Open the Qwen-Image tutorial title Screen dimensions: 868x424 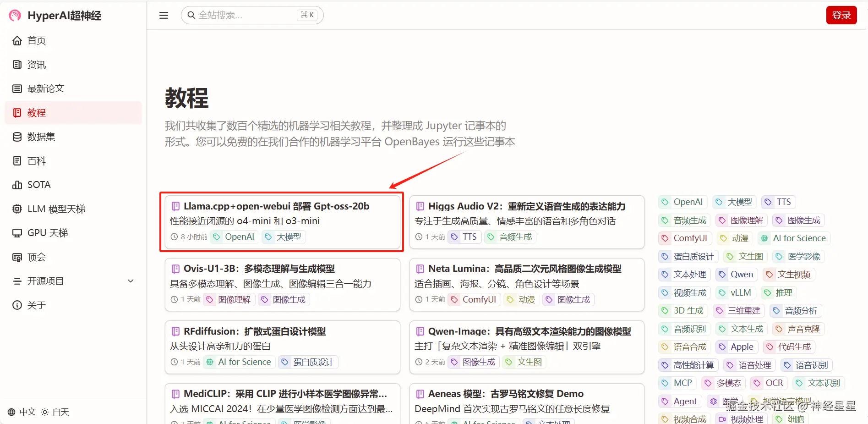(530, 331)
